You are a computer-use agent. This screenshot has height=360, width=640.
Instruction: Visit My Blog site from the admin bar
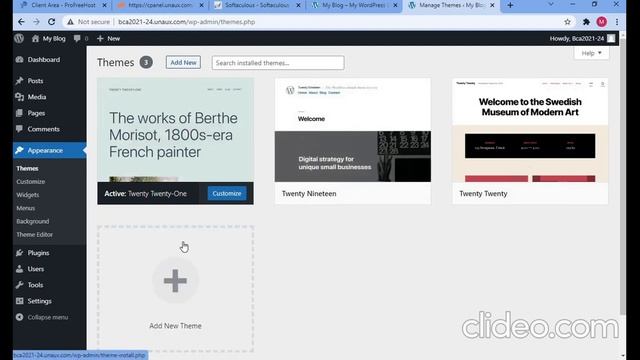(49, 38)
